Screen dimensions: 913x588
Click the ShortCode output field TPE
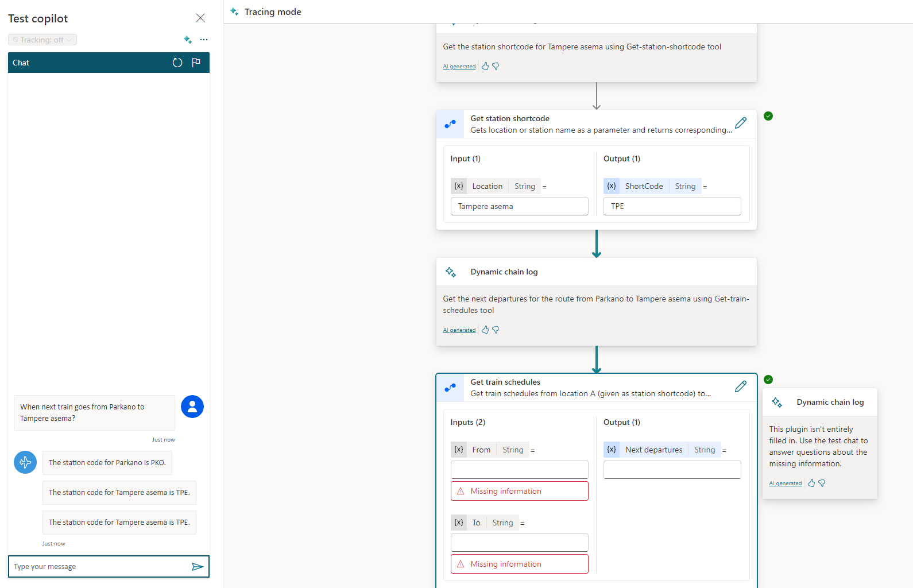pos(672,206)
